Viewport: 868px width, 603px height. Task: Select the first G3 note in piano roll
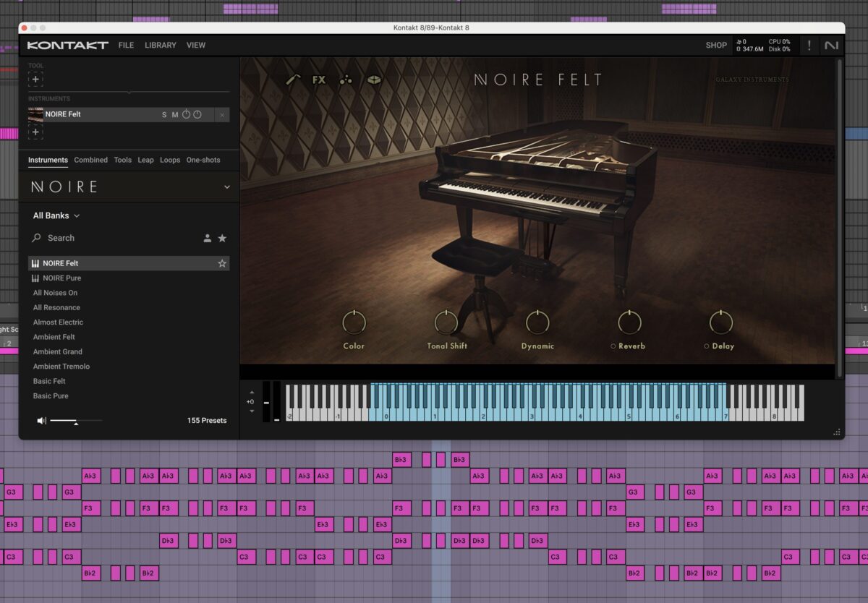coord(13,492)
